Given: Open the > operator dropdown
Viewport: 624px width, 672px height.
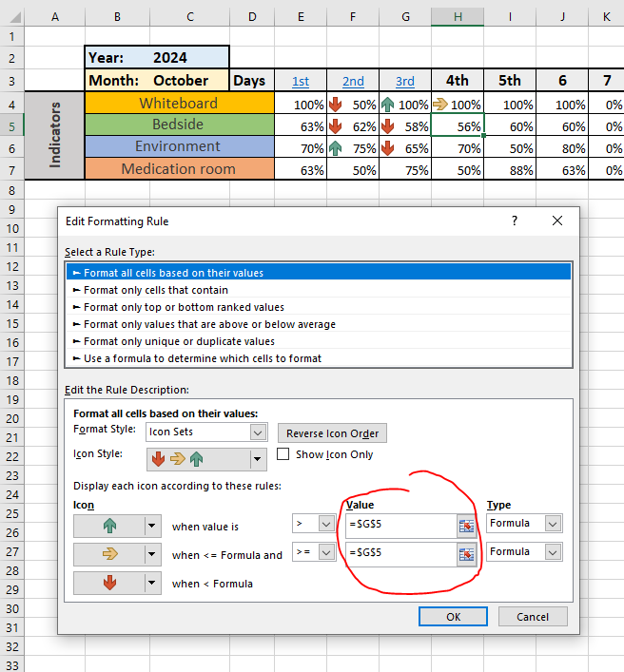Looking at the screenshot, I should 326,524.
